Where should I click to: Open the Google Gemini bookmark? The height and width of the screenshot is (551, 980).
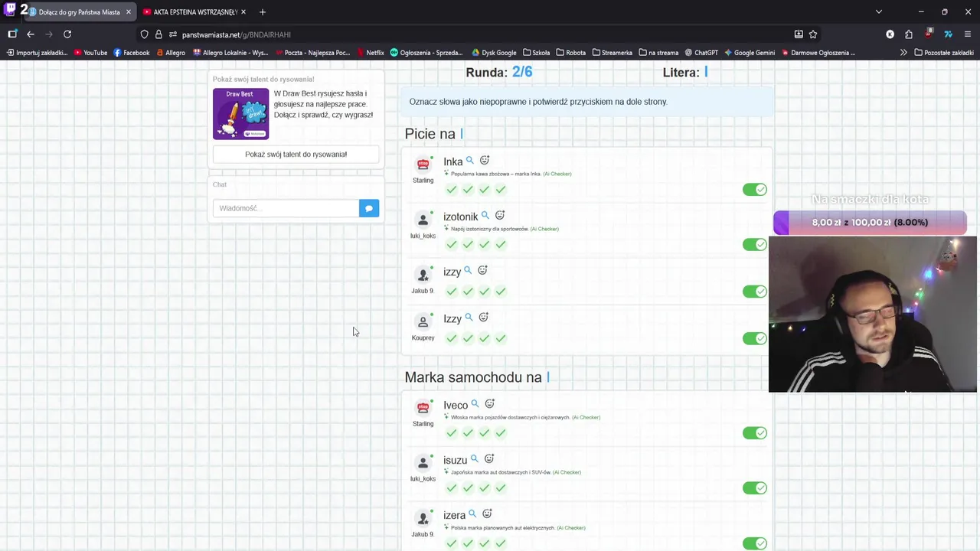click(x=750, y=53)
